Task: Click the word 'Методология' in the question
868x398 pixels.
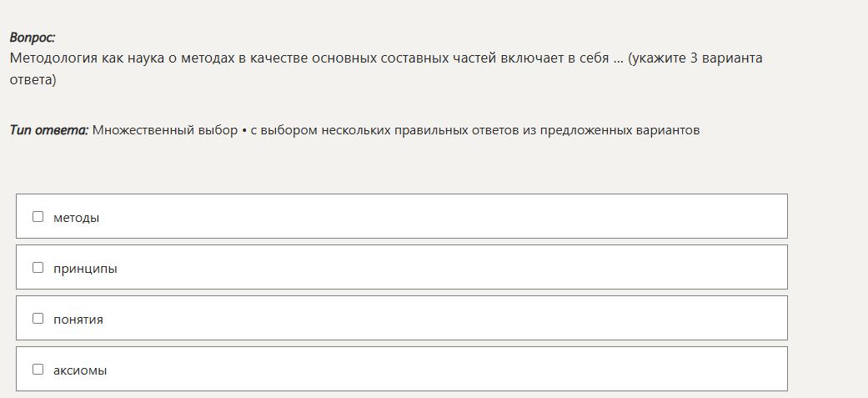Action: [x=53, y=58]
